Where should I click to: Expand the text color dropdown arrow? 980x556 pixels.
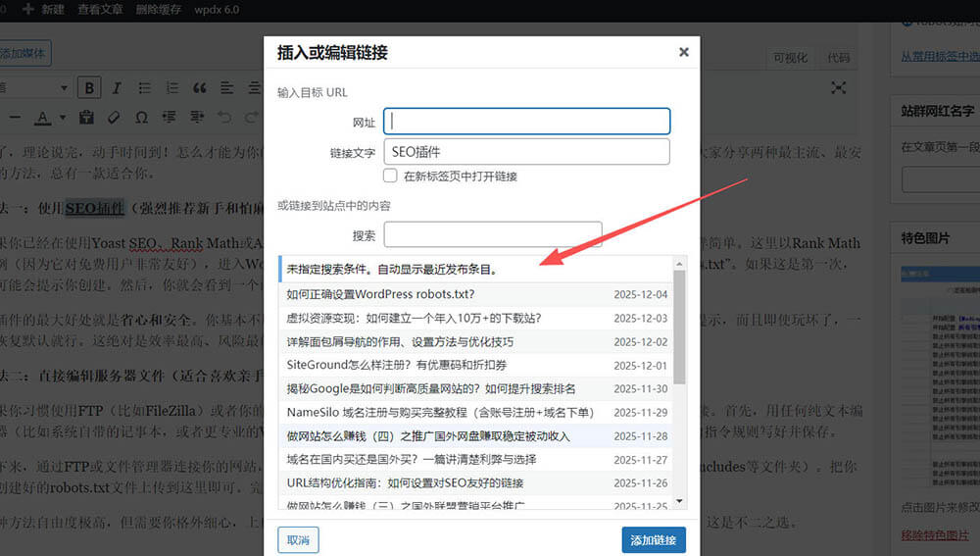[x=62, y=119]
